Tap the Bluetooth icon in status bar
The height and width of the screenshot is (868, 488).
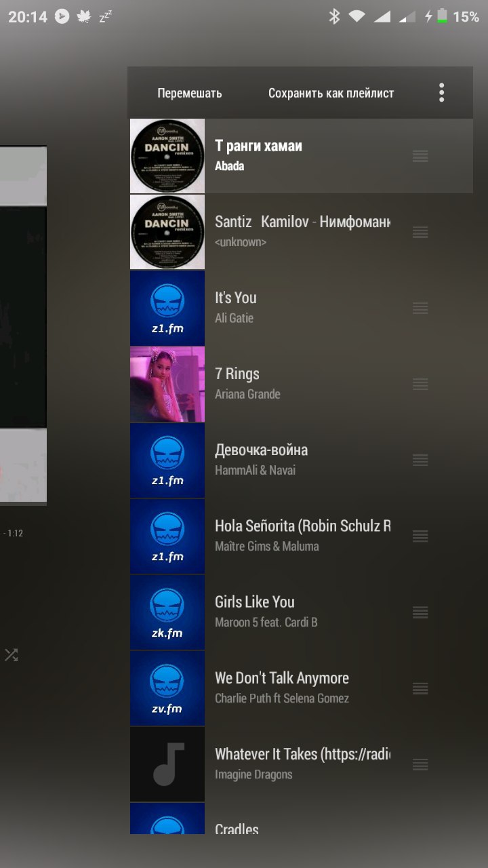334,17
